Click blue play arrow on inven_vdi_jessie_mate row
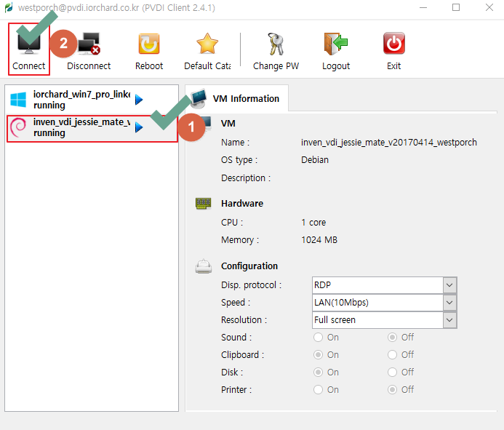 coord(139,127)
